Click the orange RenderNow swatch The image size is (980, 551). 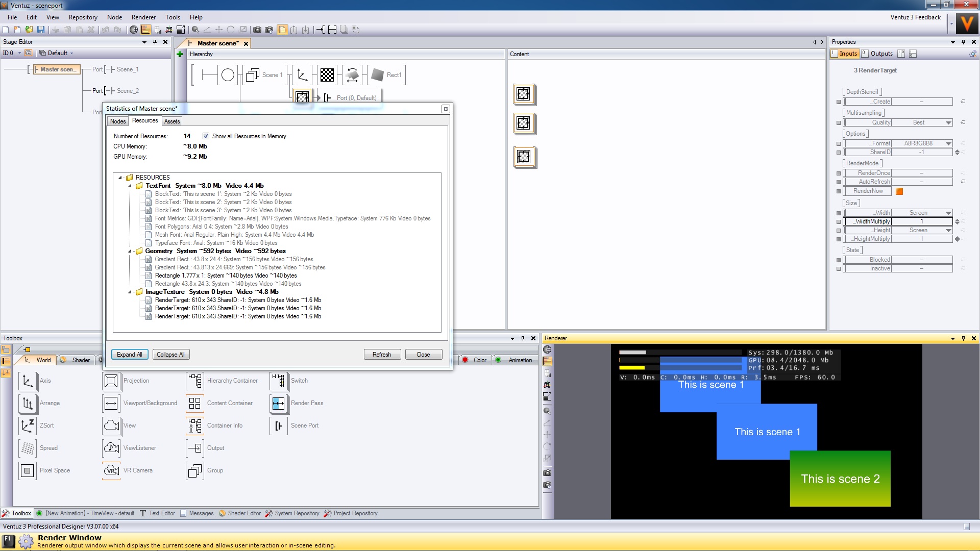[899, 191]
